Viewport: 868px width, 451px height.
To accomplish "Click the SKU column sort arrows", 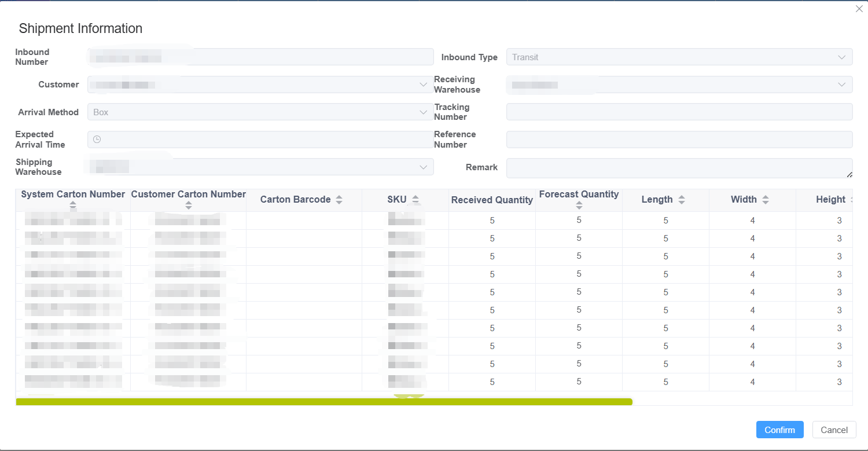I will pos(415,200).
